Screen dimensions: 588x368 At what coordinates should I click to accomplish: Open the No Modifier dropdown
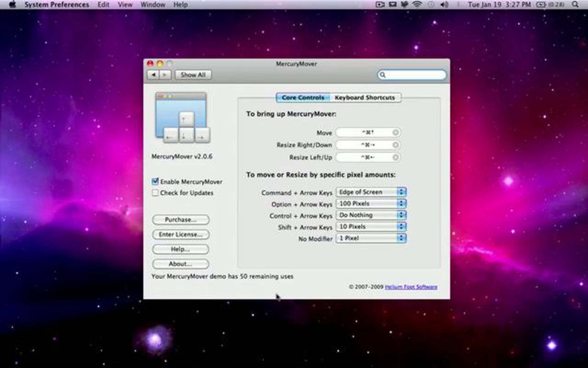[371, 238]
